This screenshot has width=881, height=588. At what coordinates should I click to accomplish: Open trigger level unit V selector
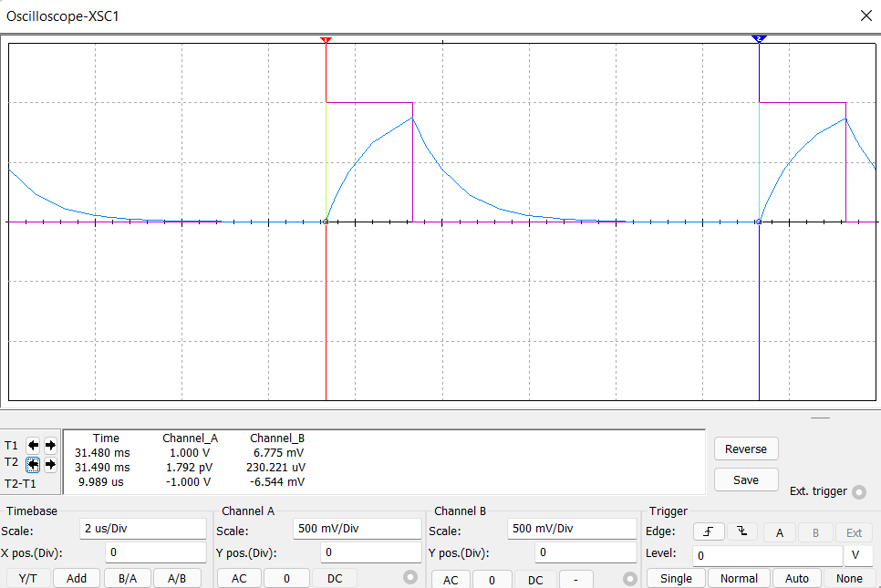coord(858,555)
